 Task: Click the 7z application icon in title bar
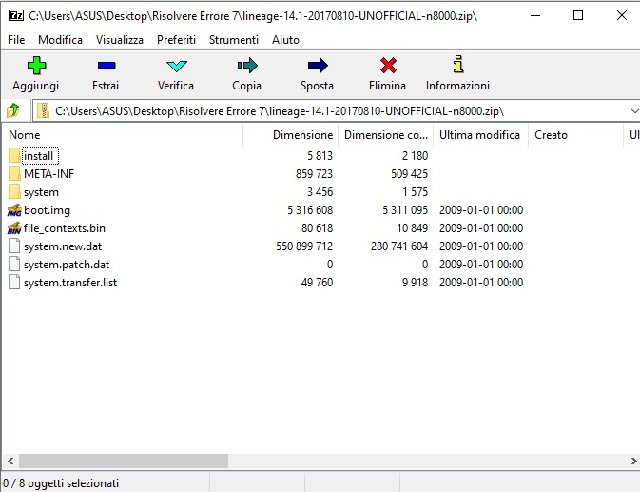(16, 16)
